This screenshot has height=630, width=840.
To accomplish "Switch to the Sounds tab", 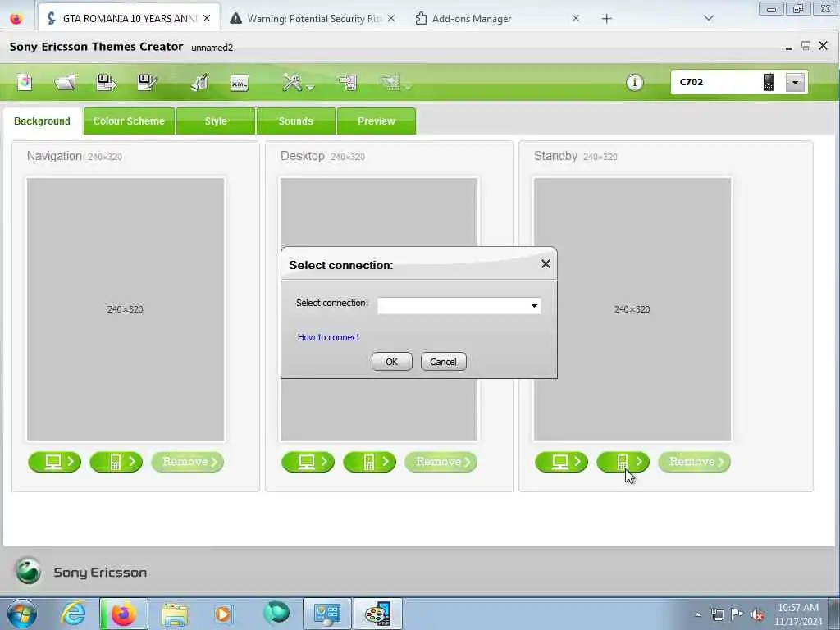I will [x=295, y=121].
